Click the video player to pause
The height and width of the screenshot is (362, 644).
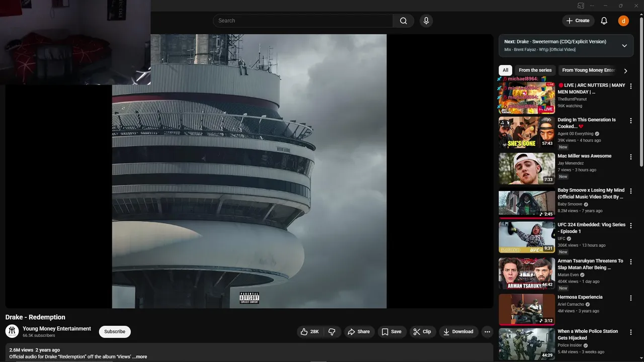pyautogui.click(x=249, y=171)
